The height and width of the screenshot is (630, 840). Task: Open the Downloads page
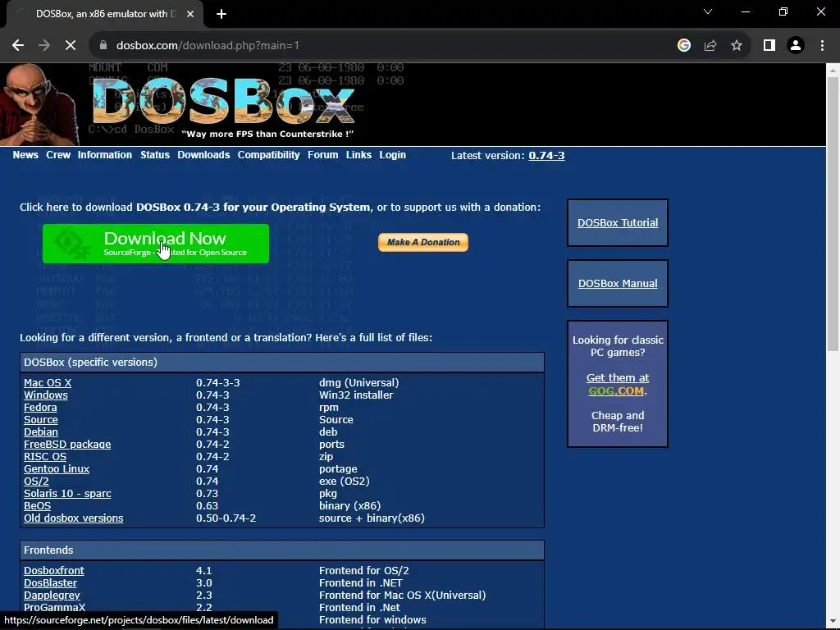(203, 155)
